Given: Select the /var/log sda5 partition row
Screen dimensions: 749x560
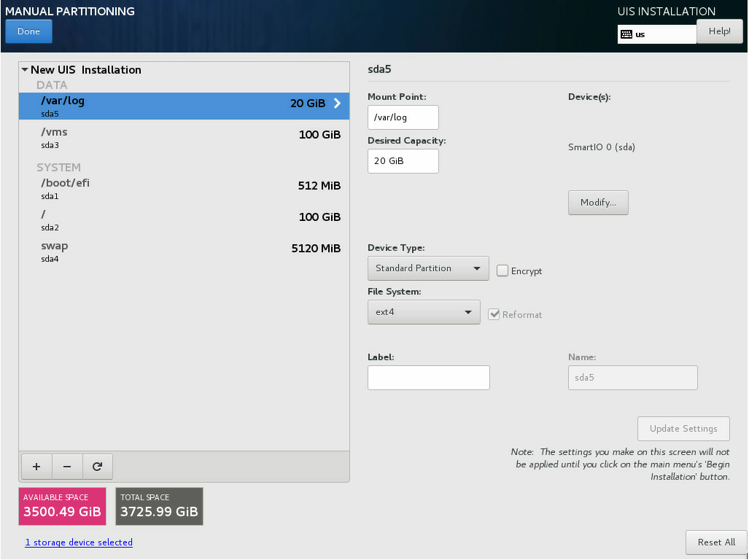Looking at the screenshot, I should 184,106.
